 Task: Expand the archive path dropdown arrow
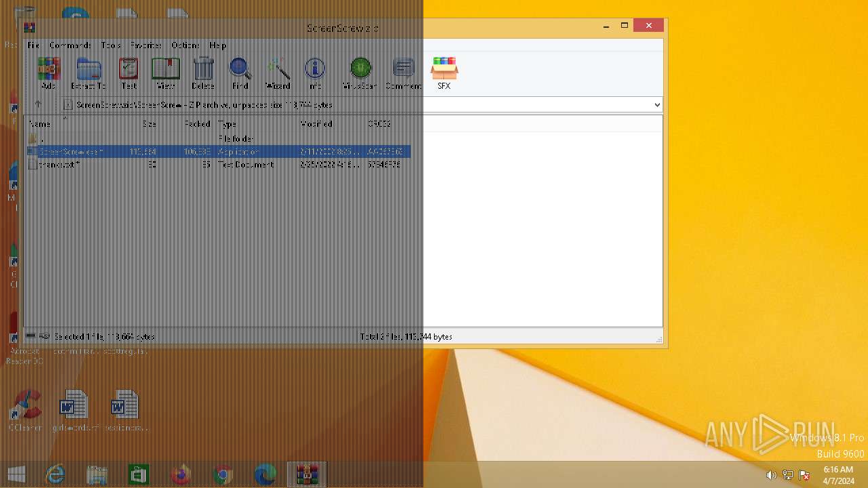[656, 105]
